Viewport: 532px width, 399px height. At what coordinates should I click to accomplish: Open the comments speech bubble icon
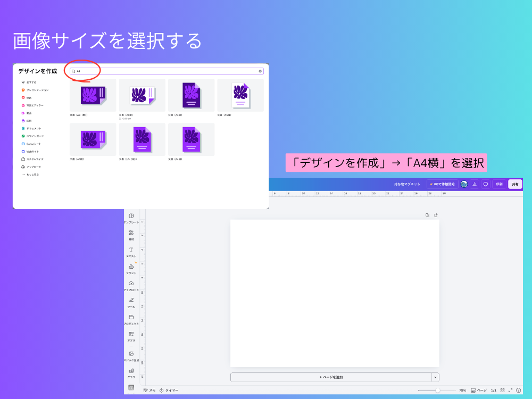pyautogui.click(x=486, y=184)
